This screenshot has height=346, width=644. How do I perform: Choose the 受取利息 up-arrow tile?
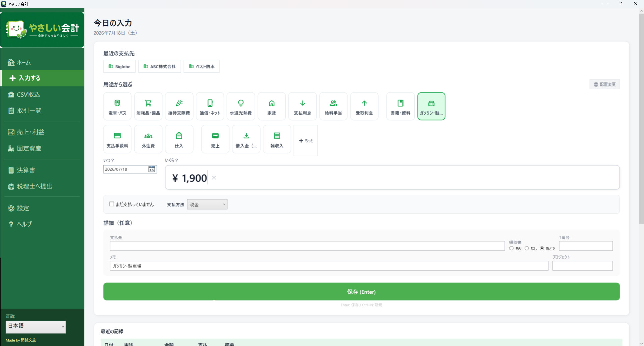pos(364,106)
